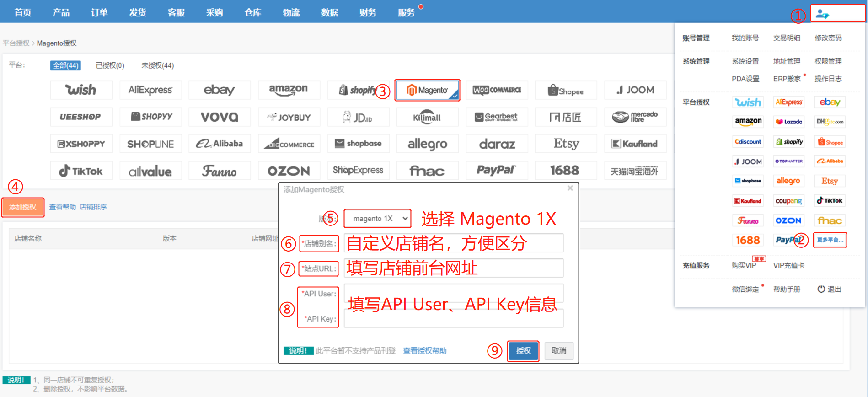The height and width of the screenshot is (397, 868).
Task: Focus the 店铺别名 input field
Action: (454, 243)
